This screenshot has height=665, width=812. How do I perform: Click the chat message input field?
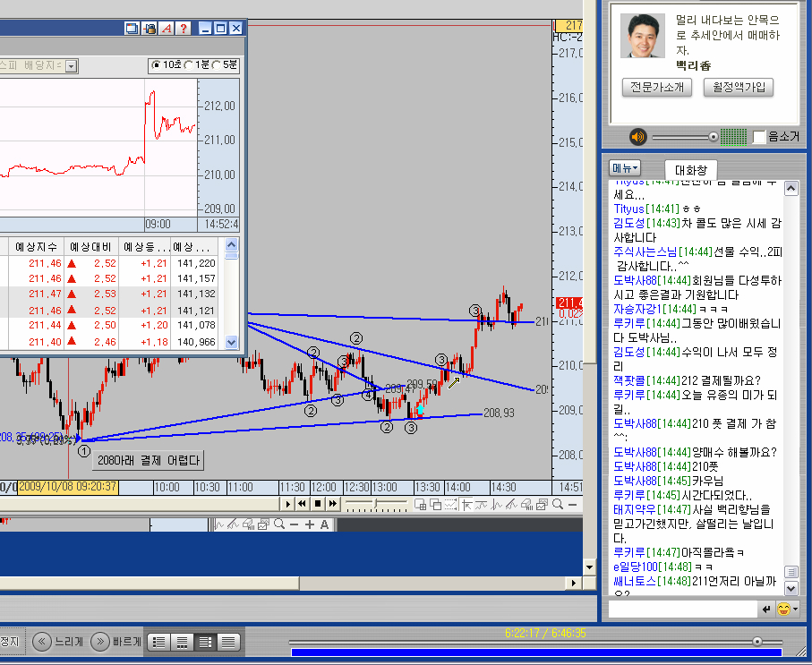click(682, 610)
